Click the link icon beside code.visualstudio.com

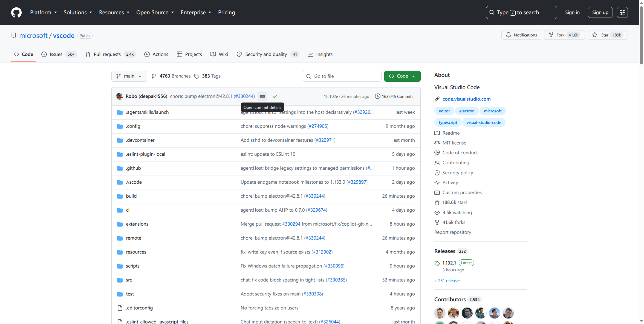pos(437,99)
